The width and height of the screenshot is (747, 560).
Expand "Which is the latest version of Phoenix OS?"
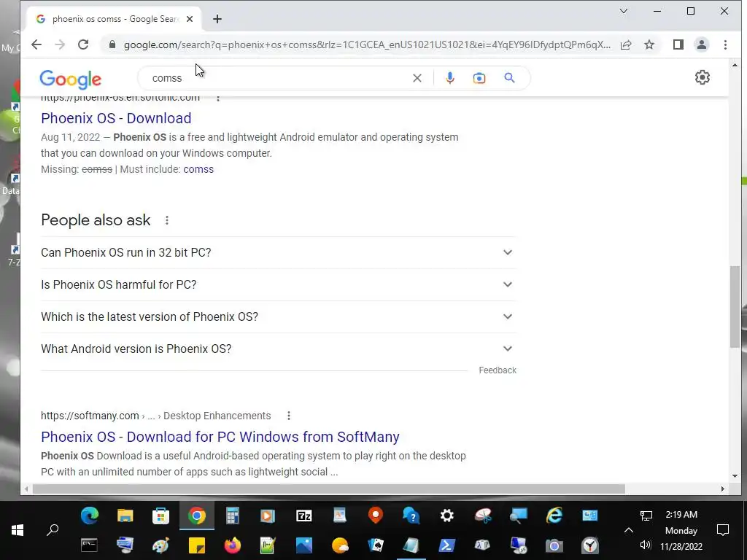[279, 316]
